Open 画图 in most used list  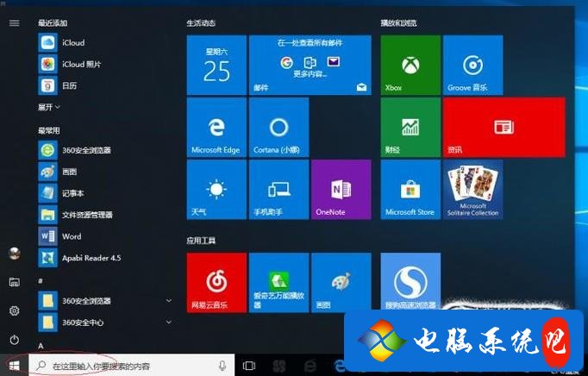[105, 172]
